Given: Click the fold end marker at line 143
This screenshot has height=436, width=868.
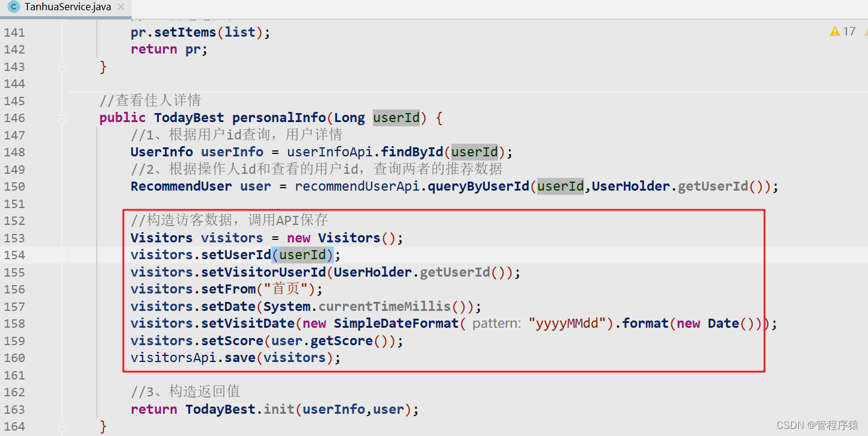Looking at the screenshot, I should pos(62,67).
